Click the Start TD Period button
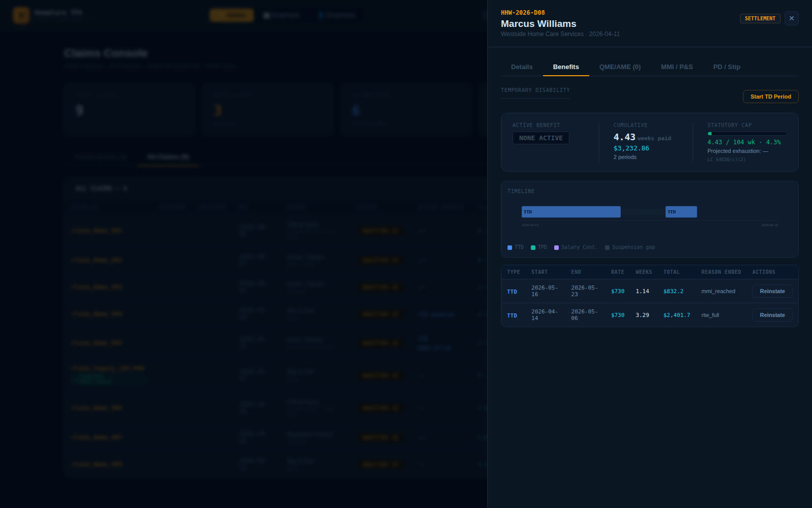The height and width of the screenshot is (508, 812). (770, 97)
